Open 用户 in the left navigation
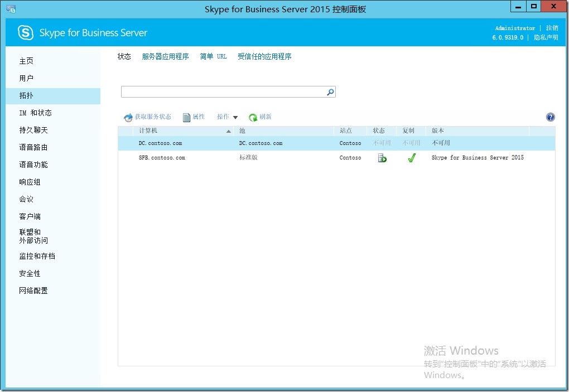The height and width of the screenshot is (392, 569). 26,78
